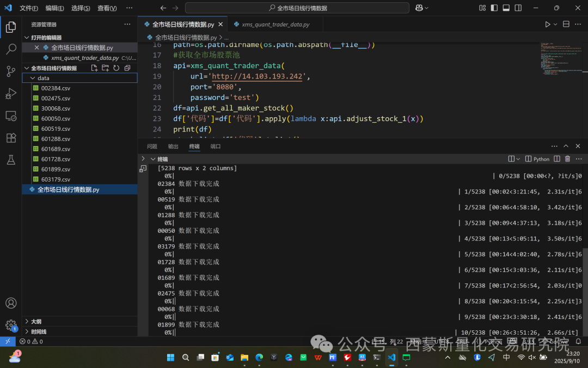Open Copilot dropdown chevron
The height and width of the screenshot is (368, 588).
(x=426, y=8)
